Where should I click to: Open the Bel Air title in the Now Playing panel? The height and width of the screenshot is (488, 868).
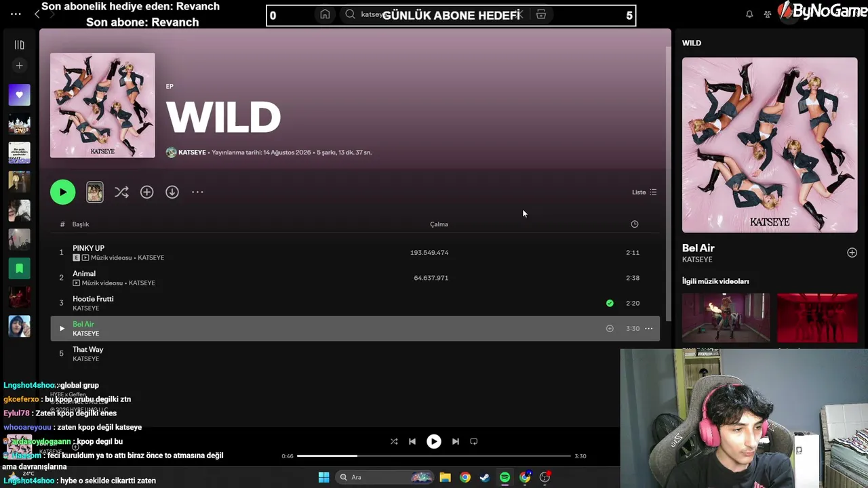click(698, 248)
